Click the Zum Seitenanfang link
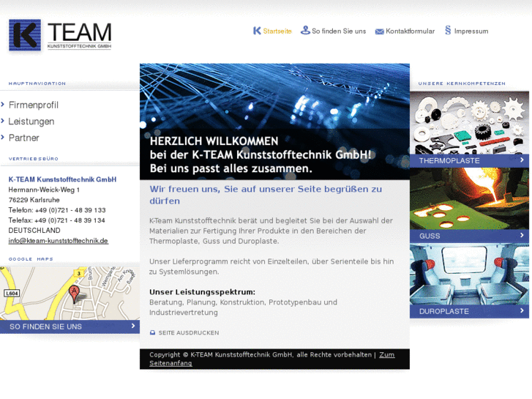532x399 pixels. tap(272, 359)
